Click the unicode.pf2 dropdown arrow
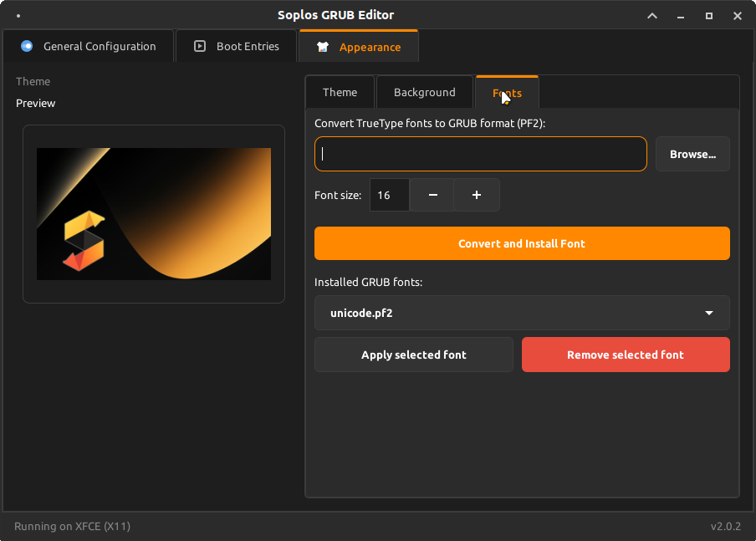This screenshot has width=756, height=541. click(709, 313)
